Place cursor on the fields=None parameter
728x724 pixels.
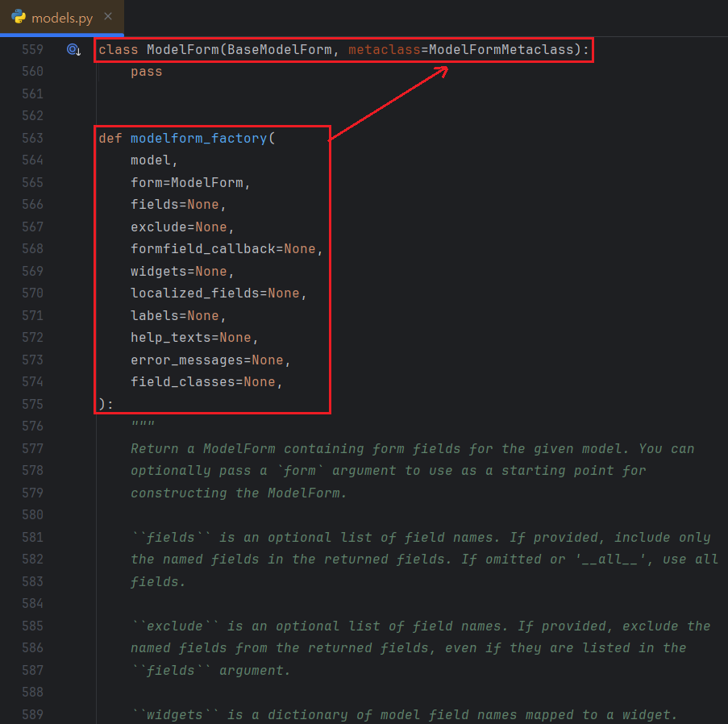[174, 205]
